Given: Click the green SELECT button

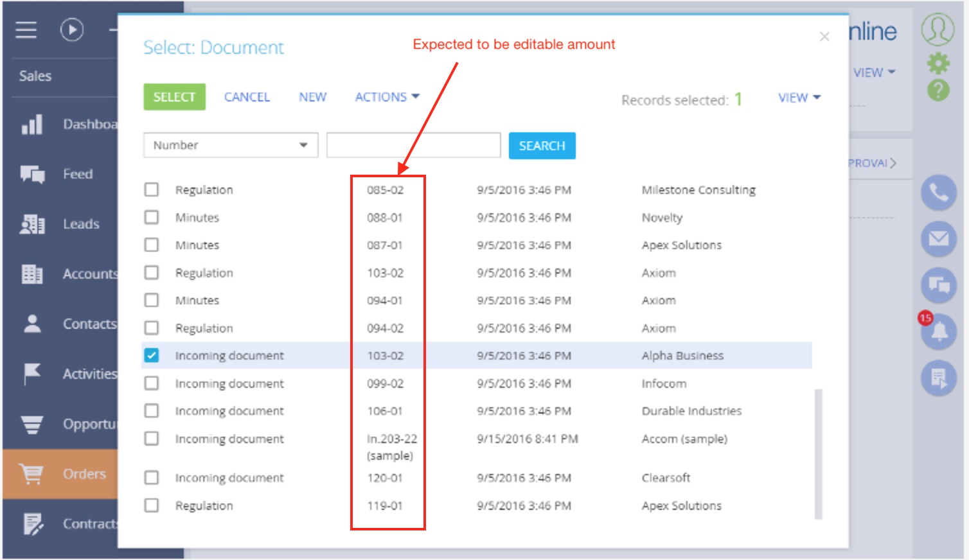Looking at the screenshot, I should coord(174,97).
